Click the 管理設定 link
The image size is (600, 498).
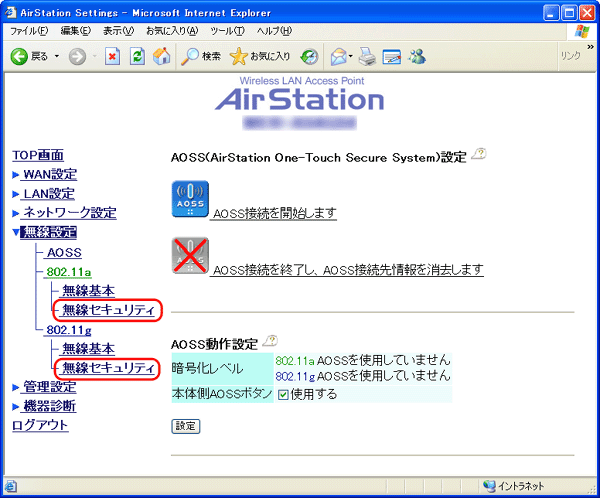point(50,387)
